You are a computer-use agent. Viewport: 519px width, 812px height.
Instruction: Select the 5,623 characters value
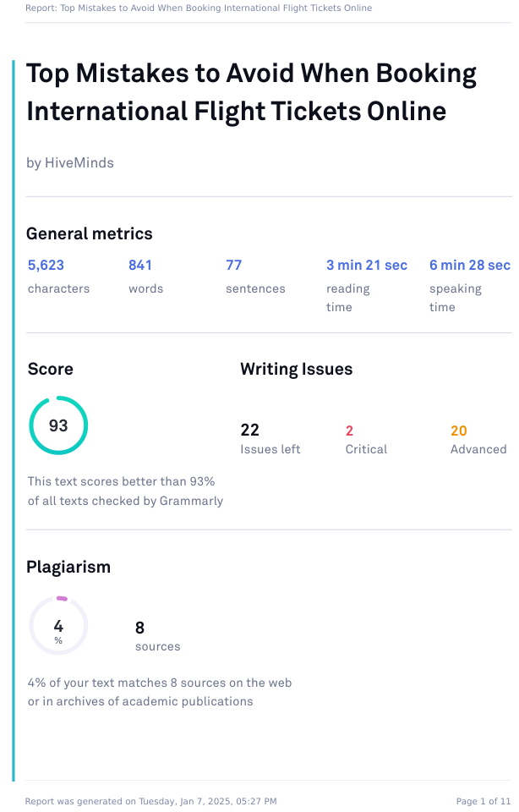[x=46, y=265]
